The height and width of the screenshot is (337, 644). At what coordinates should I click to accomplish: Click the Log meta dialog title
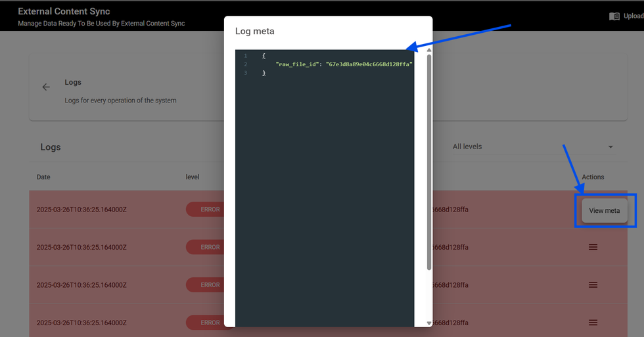tap(255, 31)
